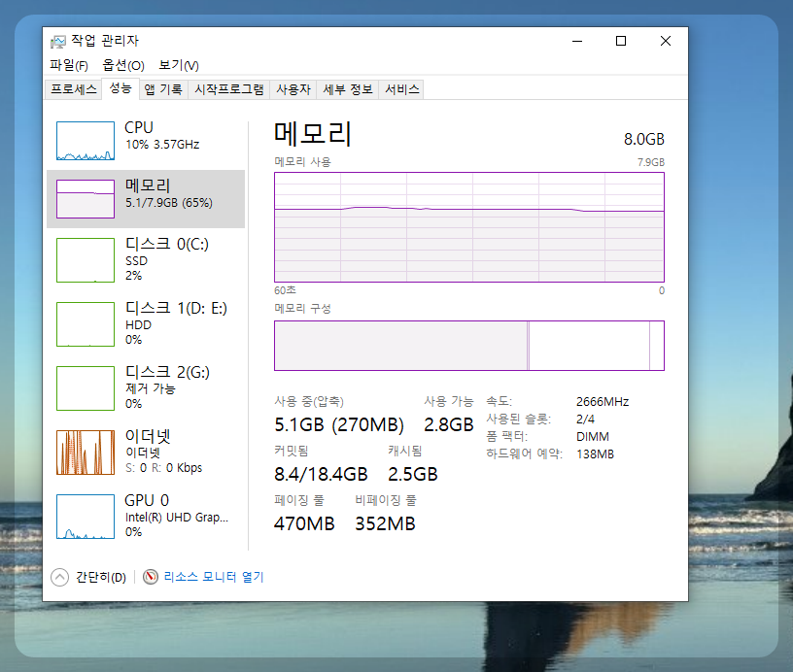Click the 2.8GB available value
The height and width of the screenshot is (672, 793).
click(449, 424)
